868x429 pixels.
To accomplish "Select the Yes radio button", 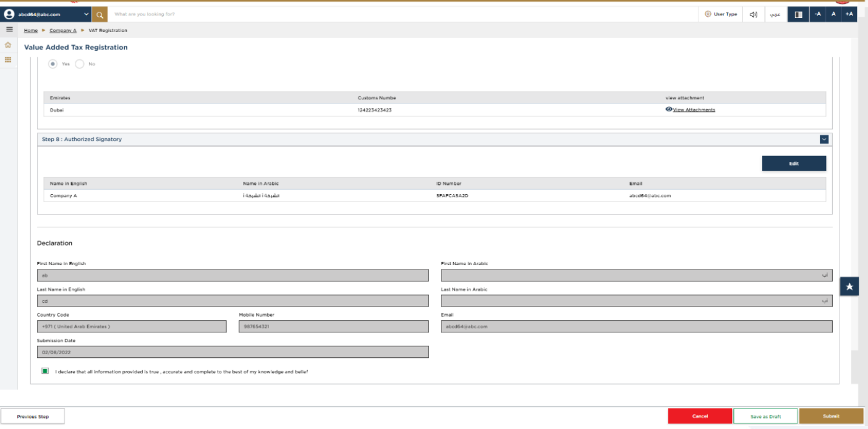I will (x=53, y=64).
